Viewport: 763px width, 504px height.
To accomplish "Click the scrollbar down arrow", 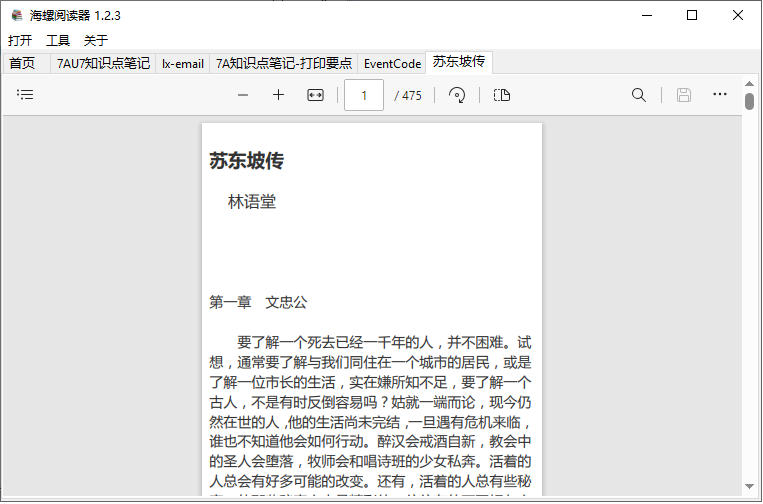I will point(749,486).
